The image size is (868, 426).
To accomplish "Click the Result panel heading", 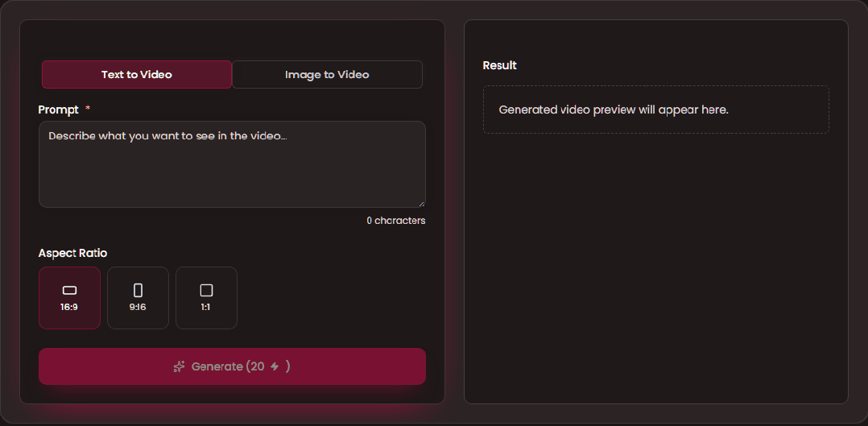I will [499, 65].
